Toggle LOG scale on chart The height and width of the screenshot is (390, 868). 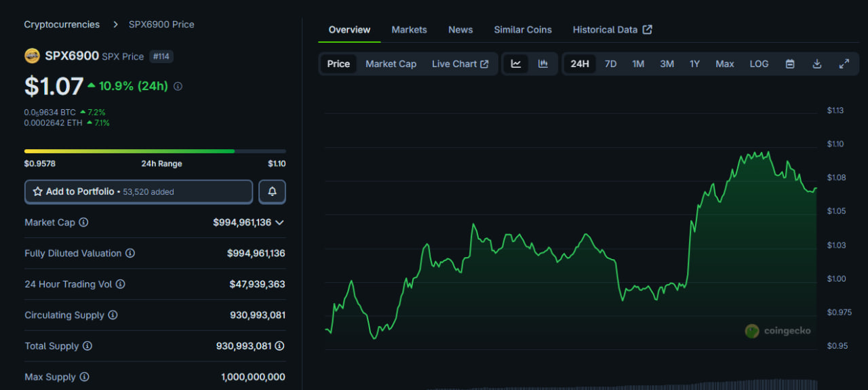tap(759, 64)
